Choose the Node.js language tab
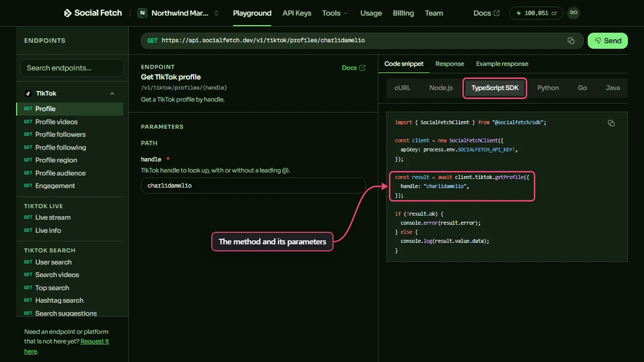The image size is (644, 362). pos(441,88)
